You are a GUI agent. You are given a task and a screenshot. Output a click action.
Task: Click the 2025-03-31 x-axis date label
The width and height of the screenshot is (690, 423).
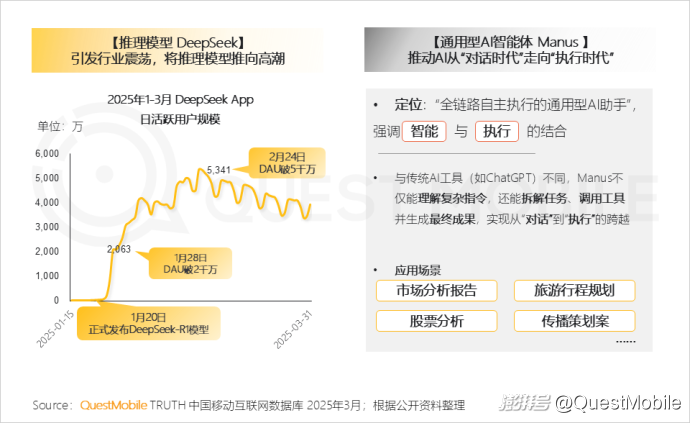pos(293,329)
